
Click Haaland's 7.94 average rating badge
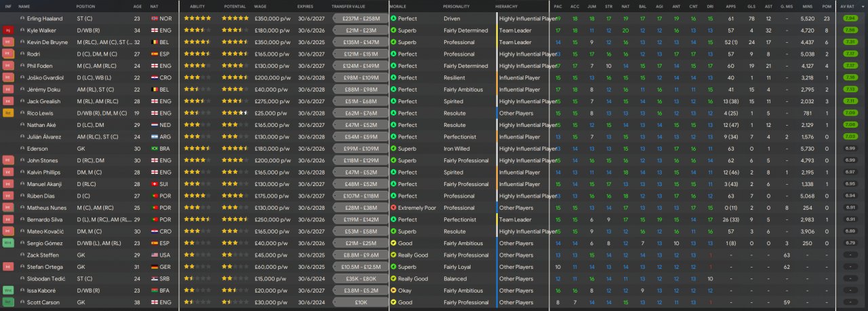[849, 18]
